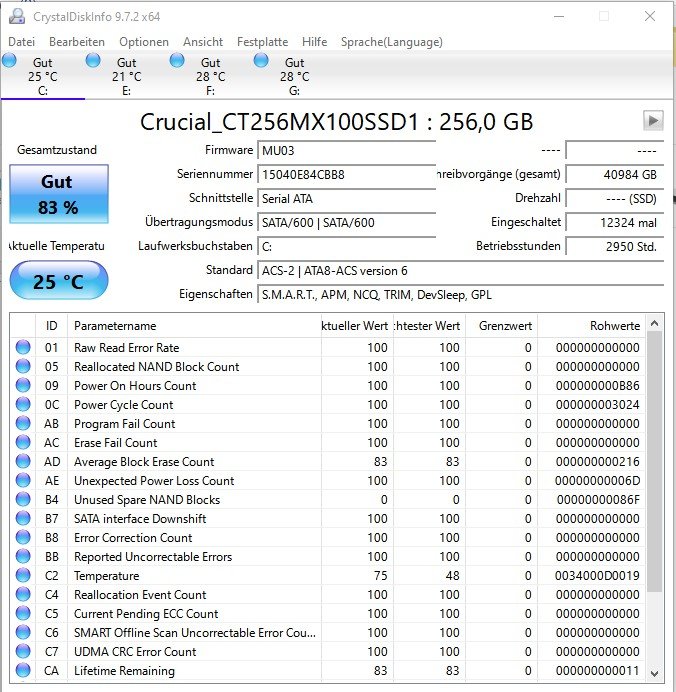Click the total writes value 40984 GB

(614, 174)
